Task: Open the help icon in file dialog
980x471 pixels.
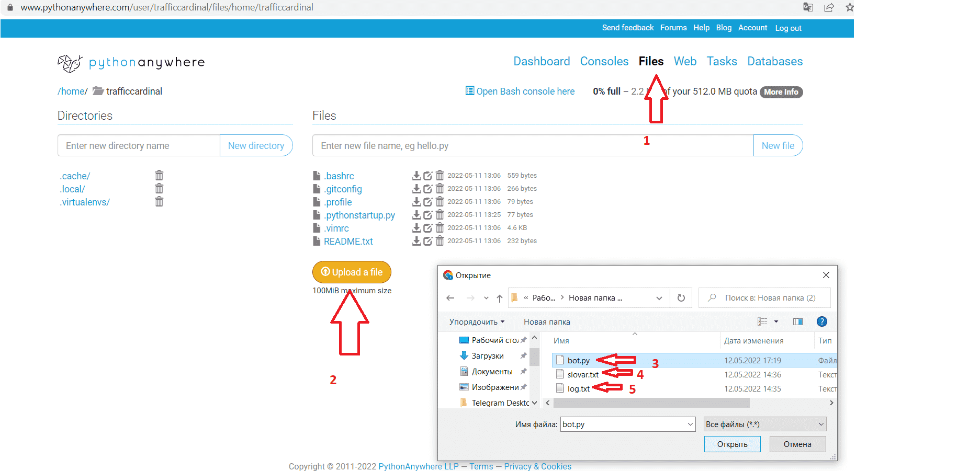Action: click(822, 321)
